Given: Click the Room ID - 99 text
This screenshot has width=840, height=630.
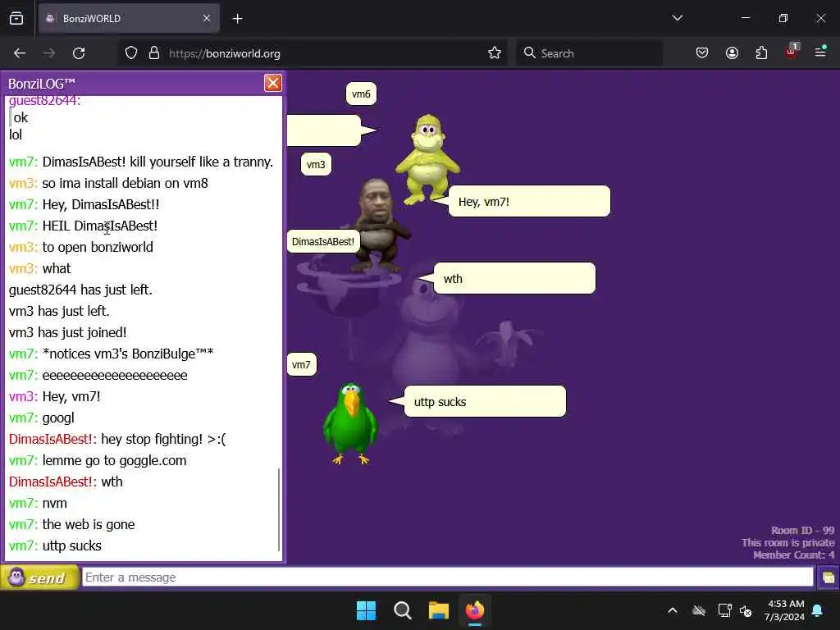Looking at the screenshot, I should [802, 531].
